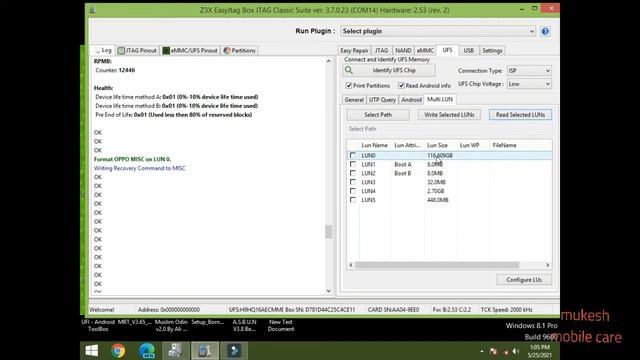
Task: Click the log panel scroll up arrow
Action: point(329,61)
